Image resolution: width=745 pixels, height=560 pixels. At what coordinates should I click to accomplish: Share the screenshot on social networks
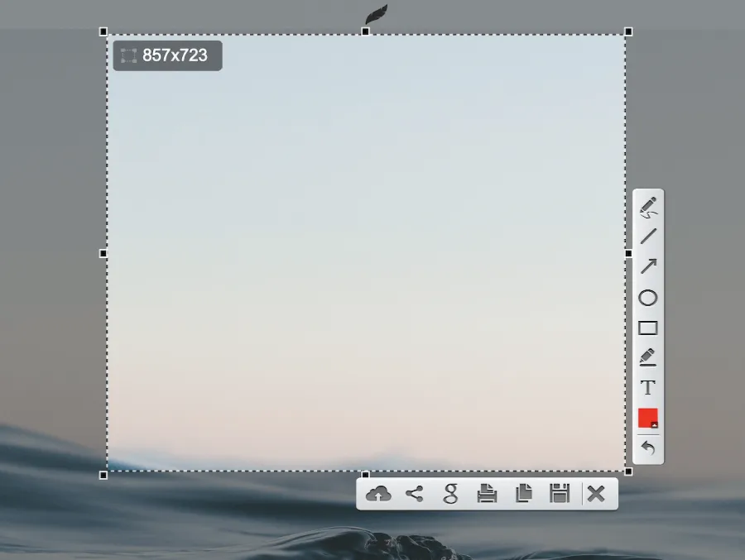pos(415,494)
